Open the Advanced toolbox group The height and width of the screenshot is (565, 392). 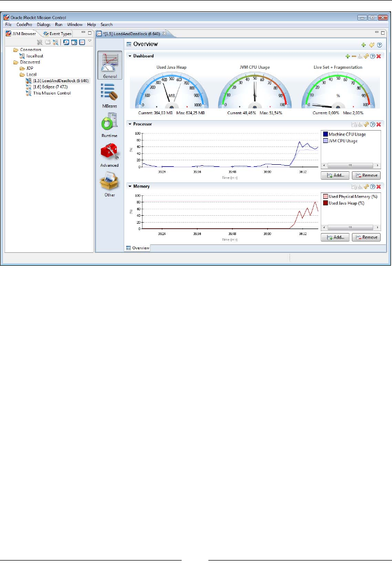109,155
